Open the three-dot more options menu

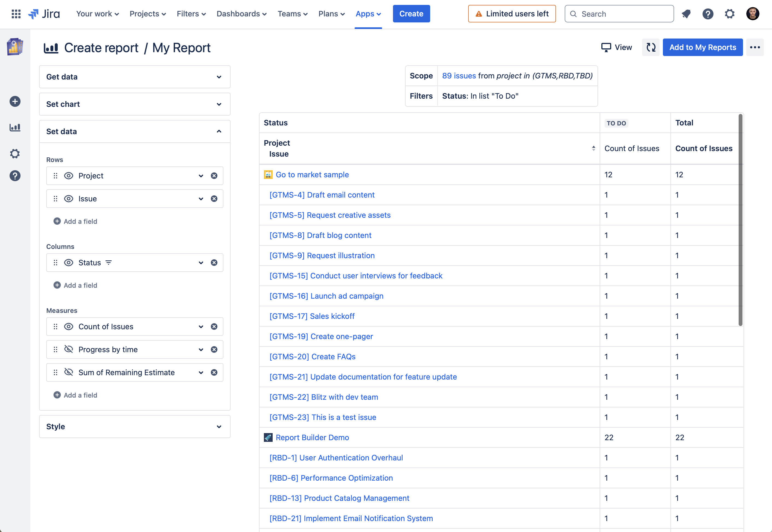pyautogui.click(x=755, y=47)
